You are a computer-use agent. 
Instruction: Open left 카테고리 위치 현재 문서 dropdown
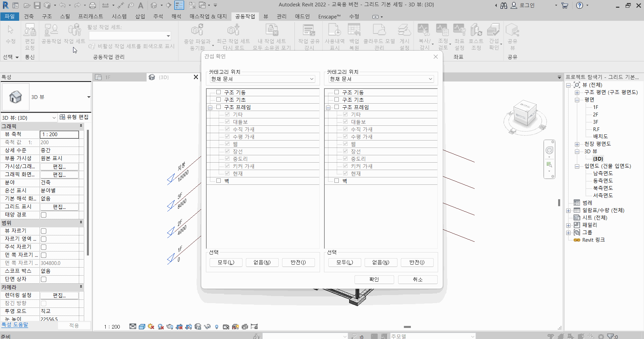click(262, 79)
